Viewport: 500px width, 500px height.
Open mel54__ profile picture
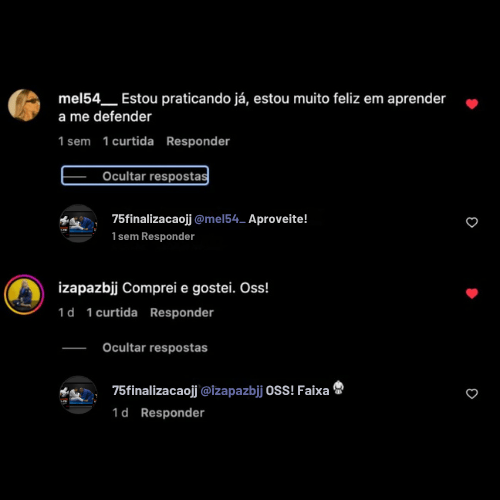[x=24, y=105]
